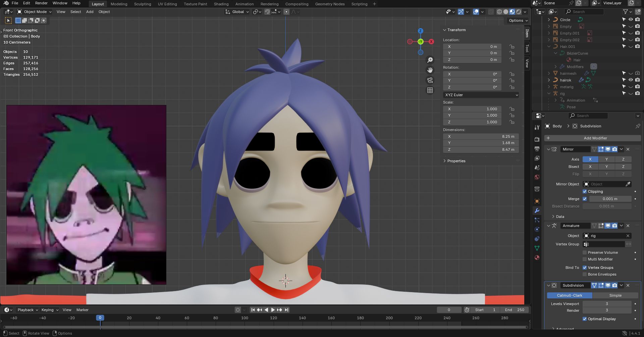
Task: Select the Simple subdivision type button
Action: tap(615, 295)
